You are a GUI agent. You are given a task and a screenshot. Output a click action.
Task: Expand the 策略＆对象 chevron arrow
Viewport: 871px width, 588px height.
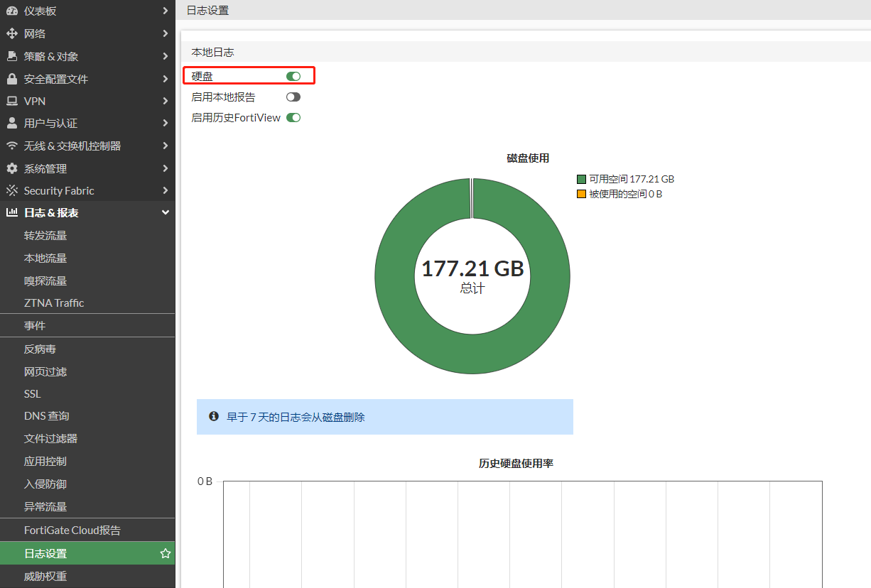pos(165,56)
